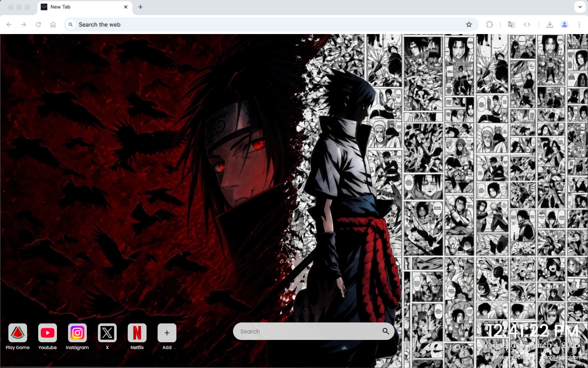Screen dimensions: 588x368
Task: Open the translate extension icon
Action: [x=511, y=24]
